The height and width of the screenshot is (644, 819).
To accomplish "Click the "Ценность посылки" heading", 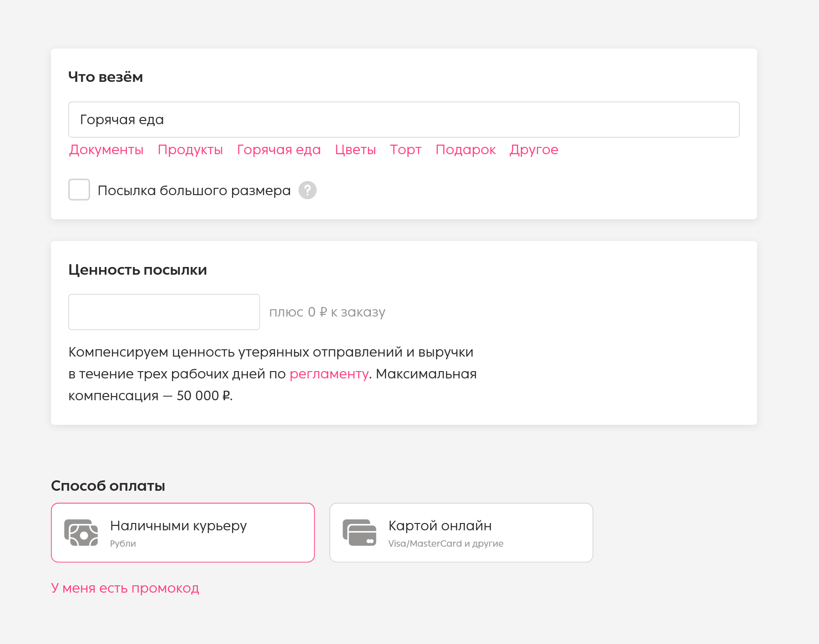I will tap(137, 270).
